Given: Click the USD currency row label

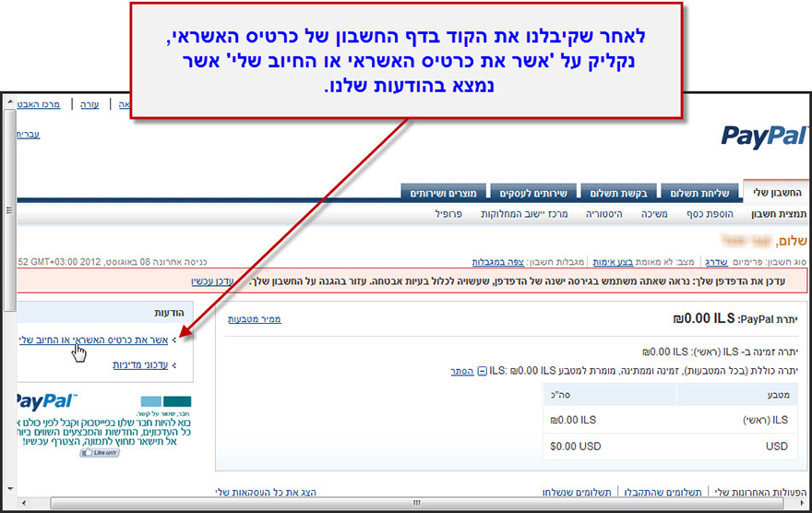Looking at the screenshot, I should coord(777,447).
